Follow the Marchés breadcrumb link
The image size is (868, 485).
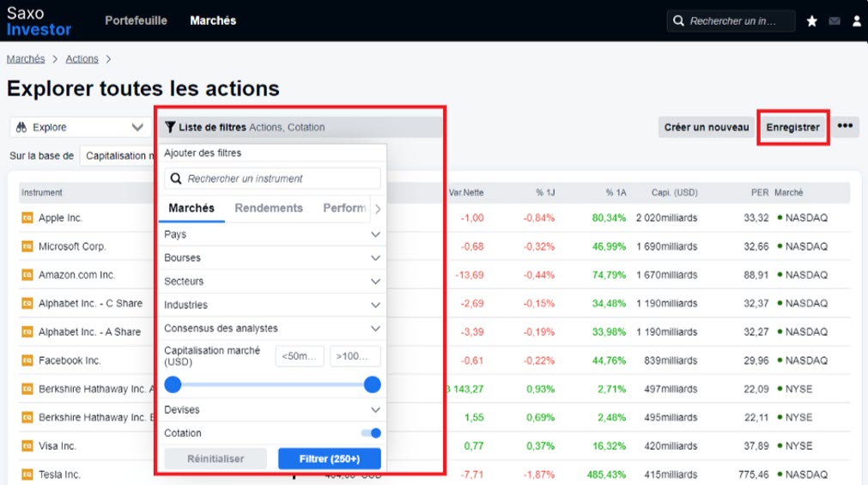(x=26, y=58)
